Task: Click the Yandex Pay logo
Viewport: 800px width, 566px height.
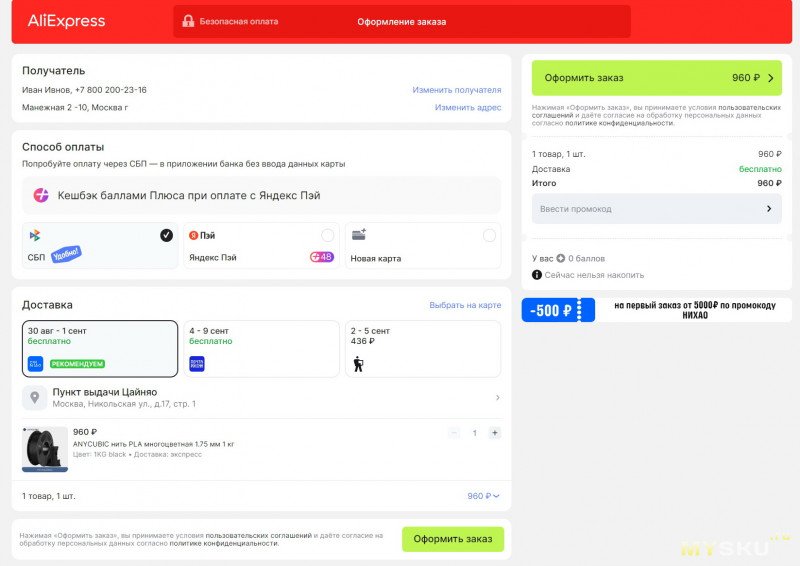Action: (x=202, y=235)
